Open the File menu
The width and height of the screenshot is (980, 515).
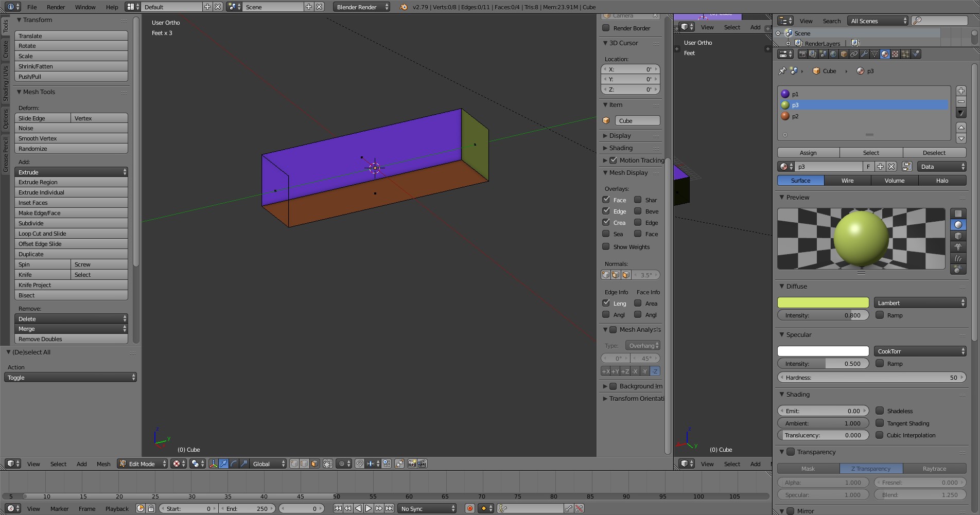pyautogui.click(x=32, y=7)
